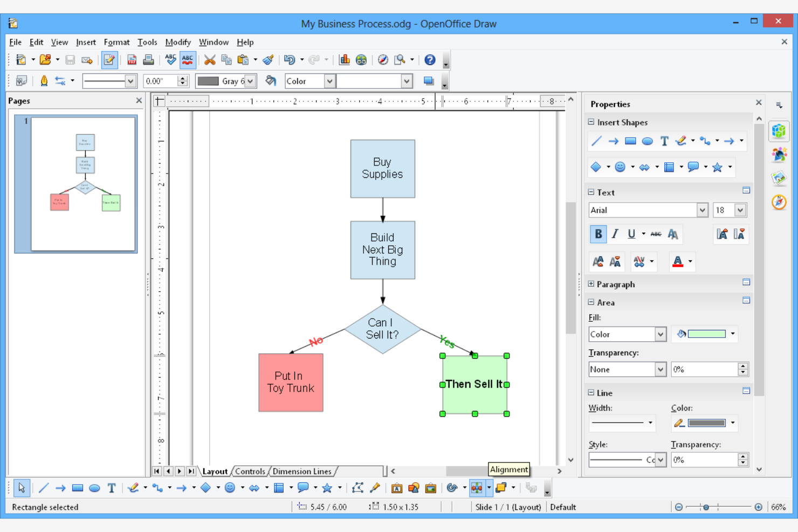Open the font size dropdown showing 18
This screenshot has width=798, height=532.
[740, 210]
